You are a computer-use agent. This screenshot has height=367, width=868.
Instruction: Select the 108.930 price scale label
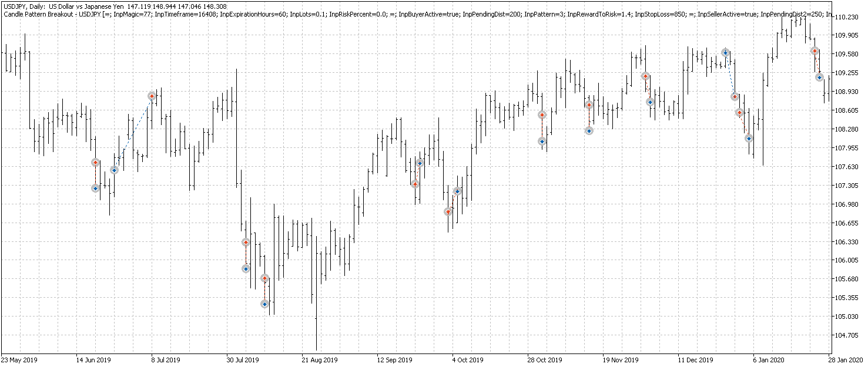[x=847, y=92]
